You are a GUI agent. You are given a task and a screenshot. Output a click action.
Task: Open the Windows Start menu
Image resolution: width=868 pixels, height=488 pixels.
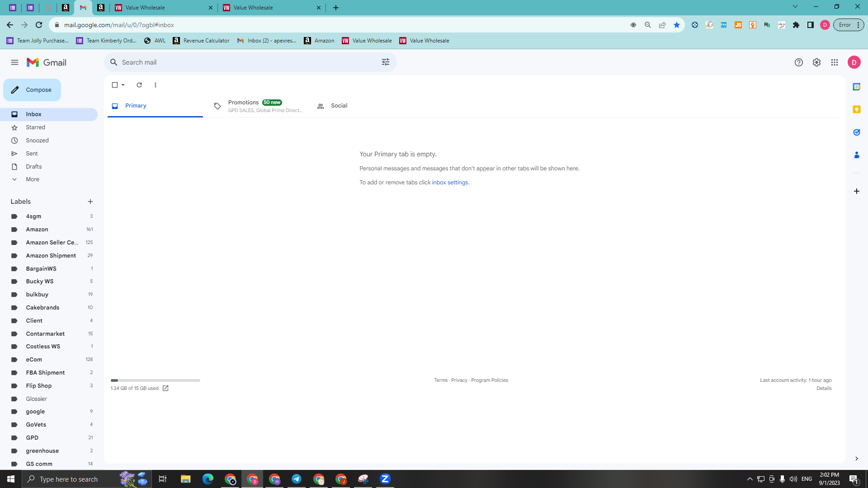pyautogui.click(x=11, y=479)
